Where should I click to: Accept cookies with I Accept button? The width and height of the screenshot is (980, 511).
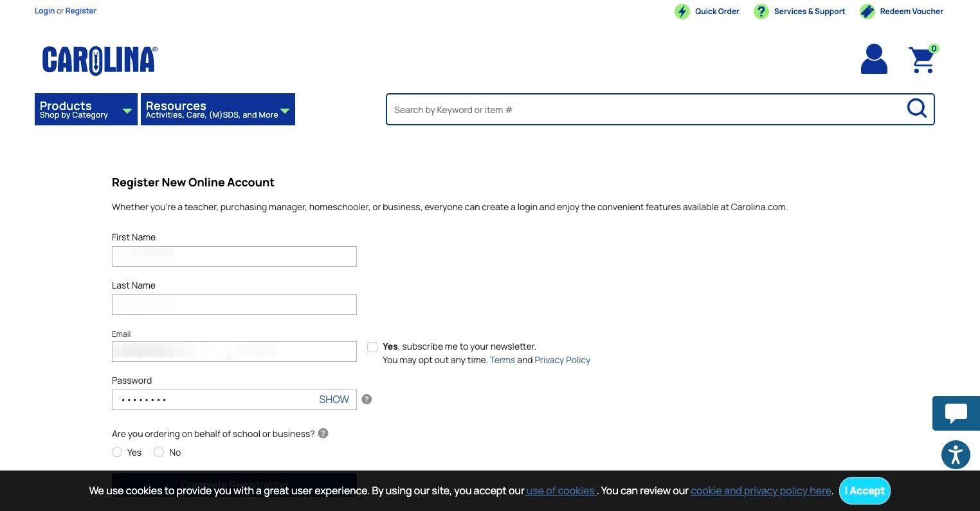pyautogui.click(x=865, y=490)
